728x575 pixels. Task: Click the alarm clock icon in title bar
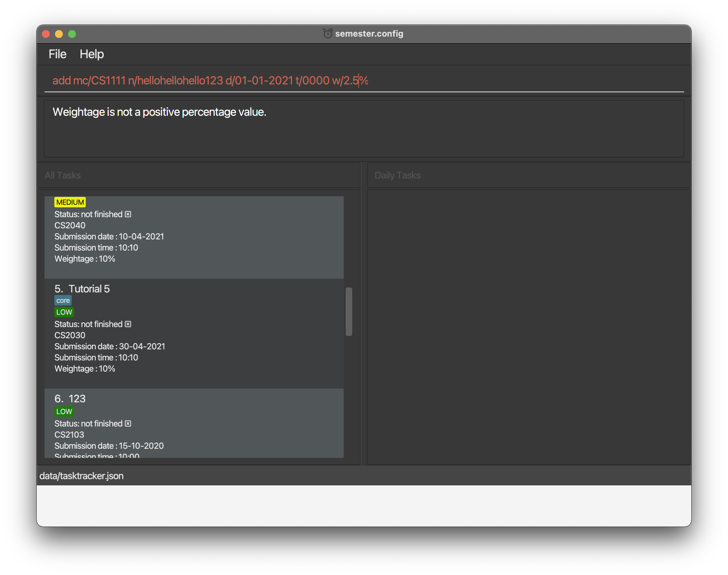coord(327,34)
